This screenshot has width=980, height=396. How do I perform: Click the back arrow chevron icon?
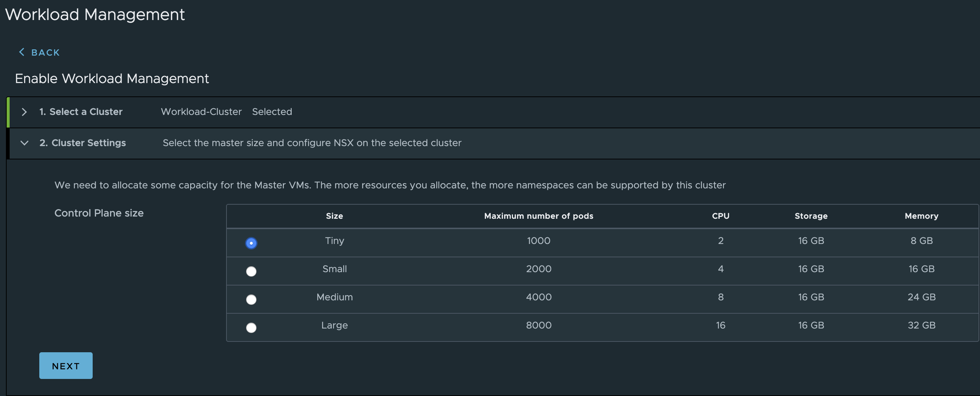pos(22,52)
